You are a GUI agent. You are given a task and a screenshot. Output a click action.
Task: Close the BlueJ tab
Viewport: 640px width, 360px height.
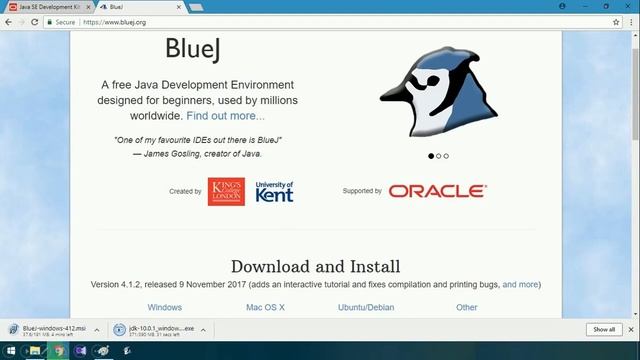[179, 7]
